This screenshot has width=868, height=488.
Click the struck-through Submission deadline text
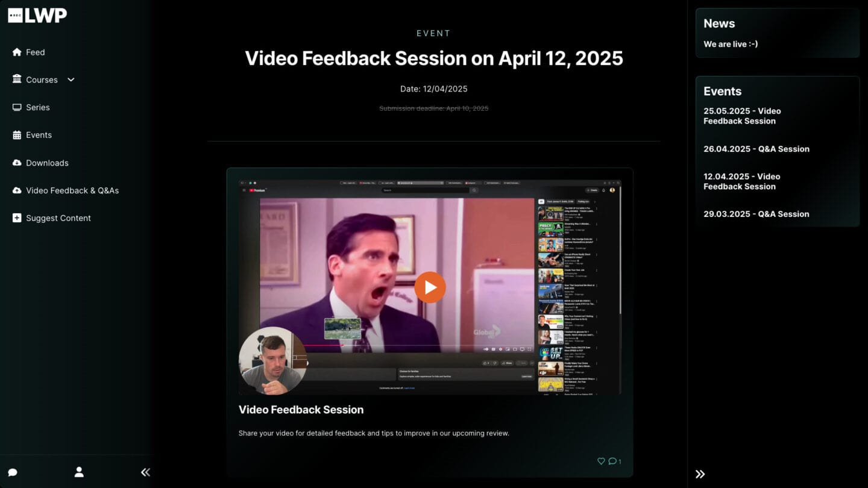434,108
